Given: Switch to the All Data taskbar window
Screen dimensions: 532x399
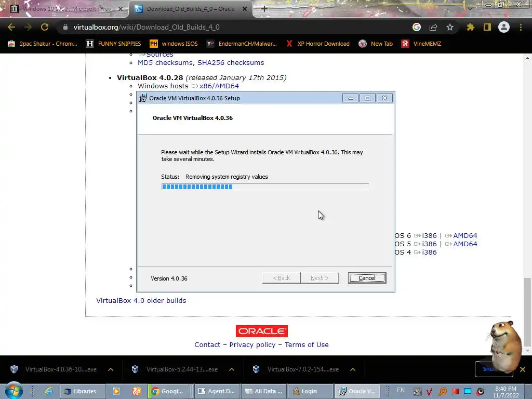Looking at the screenshot, I should click(264, 391).
